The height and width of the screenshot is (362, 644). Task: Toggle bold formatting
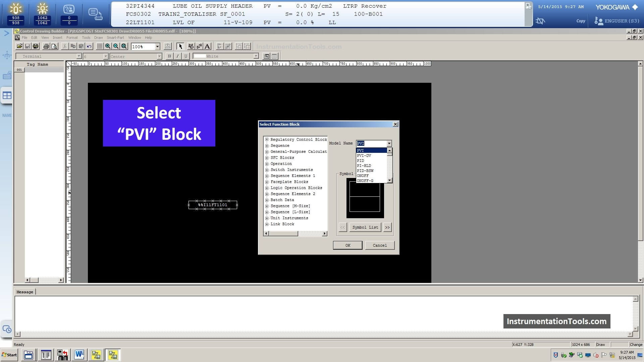169,56
